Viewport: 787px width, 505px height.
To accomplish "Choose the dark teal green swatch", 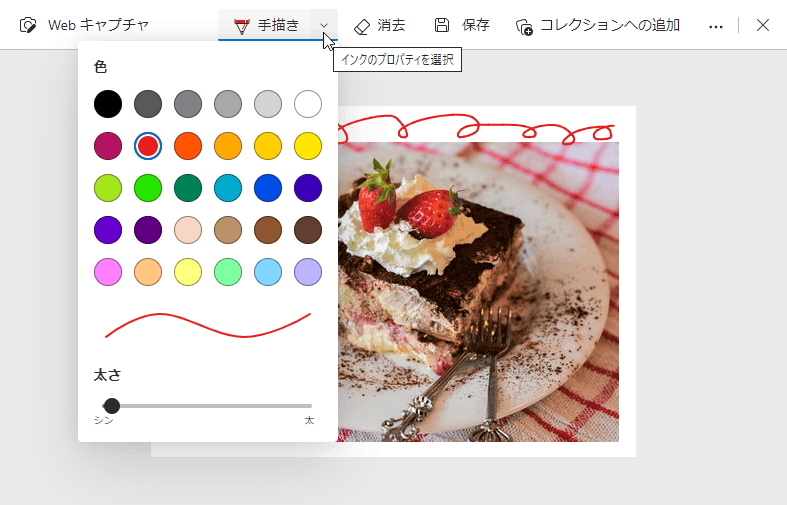I will click(188, 188).
